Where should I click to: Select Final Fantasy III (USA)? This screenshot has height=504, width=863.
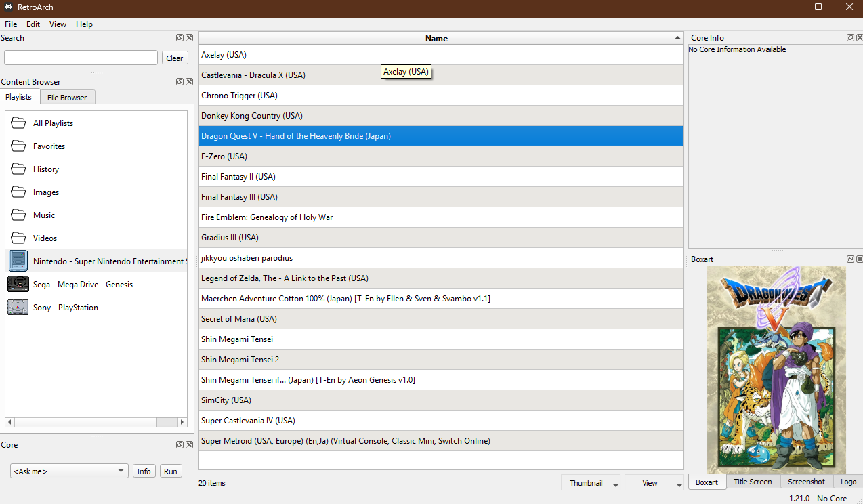coord(441,197)
